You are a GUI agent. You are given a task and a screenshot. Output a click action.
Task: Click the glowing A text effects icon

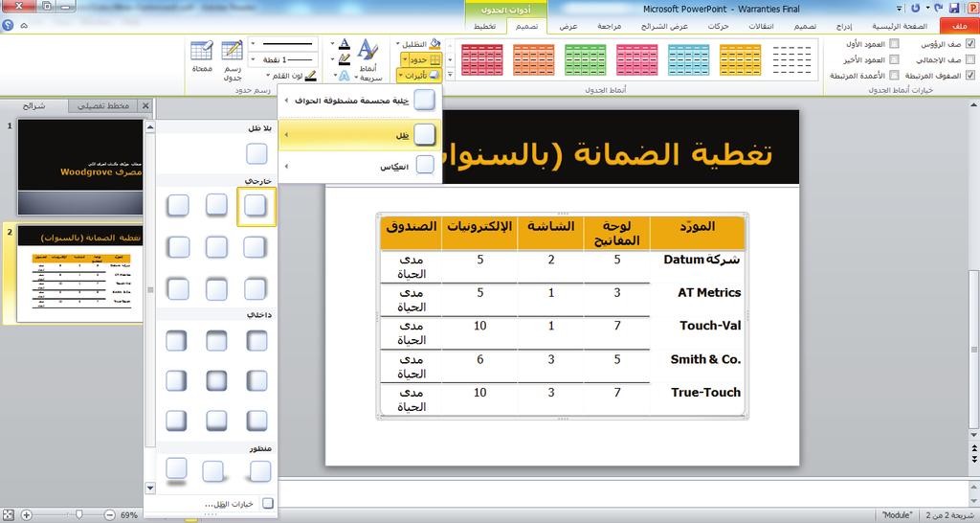(345, 75)
